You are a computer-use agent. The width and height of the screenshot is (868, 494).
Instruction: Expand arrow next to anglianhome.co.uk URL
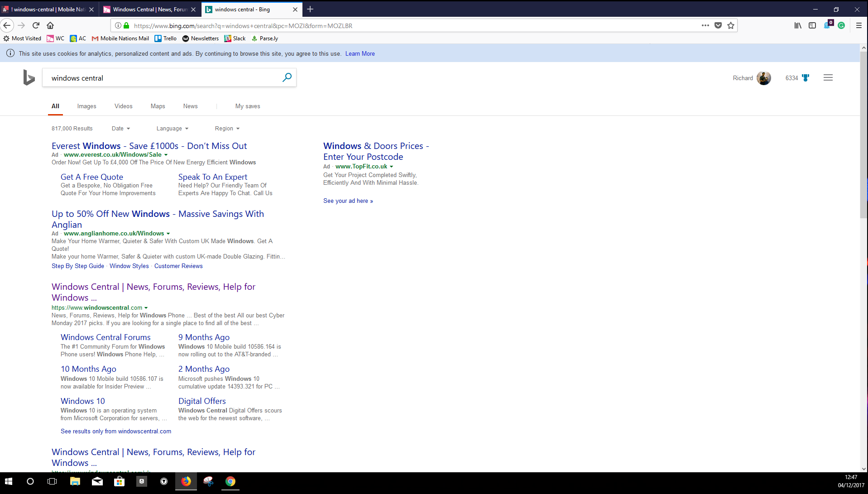(x=168, y=234)
